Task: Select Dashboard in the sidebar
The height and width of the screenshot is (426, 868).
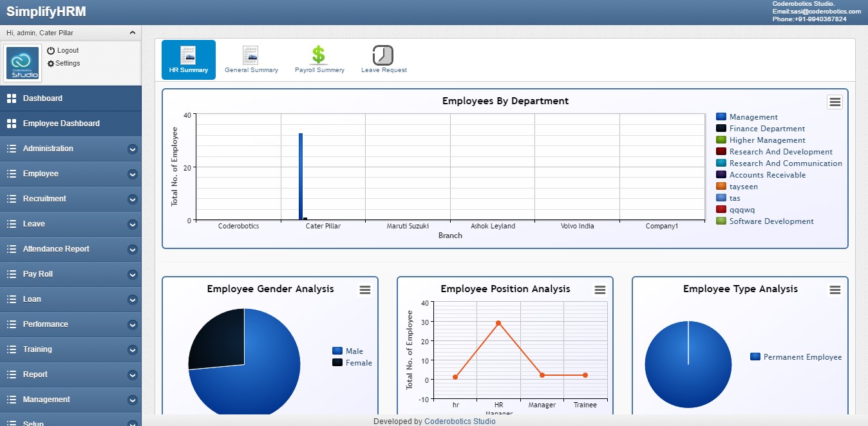Action: 42,98
